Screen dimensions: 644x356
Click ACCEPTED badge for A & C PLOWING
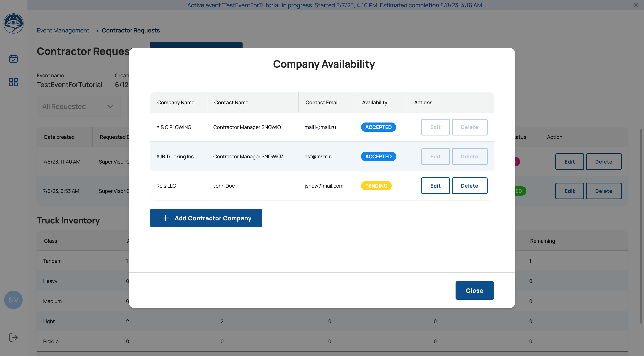coord(378,127)
